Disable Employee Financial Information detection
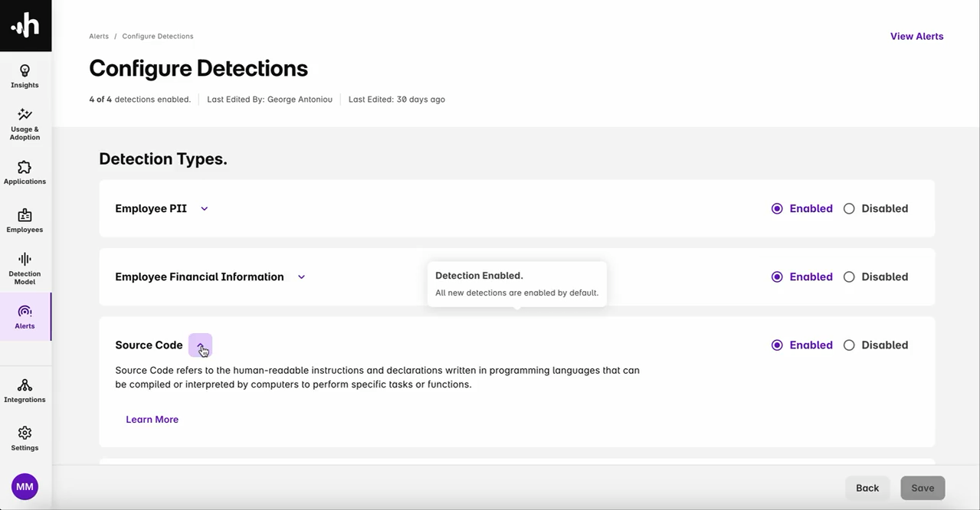Viewport: 980px width, 510px height. (x=849, y=276)
